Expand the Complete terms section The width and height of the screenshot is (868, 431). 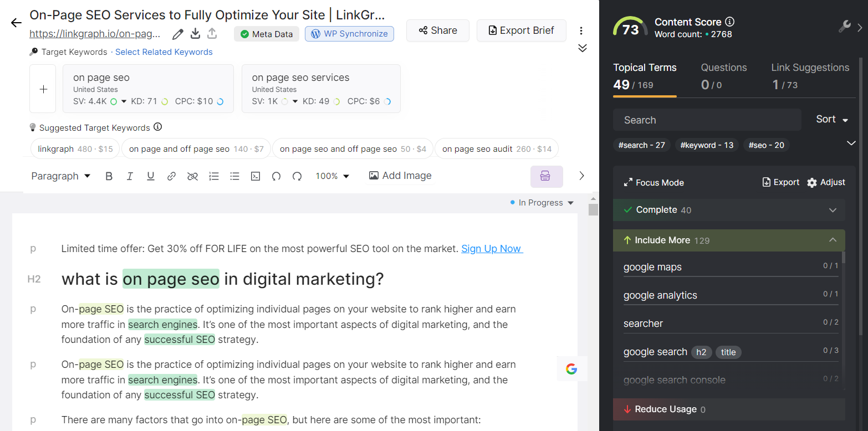(x=729, y=210)
